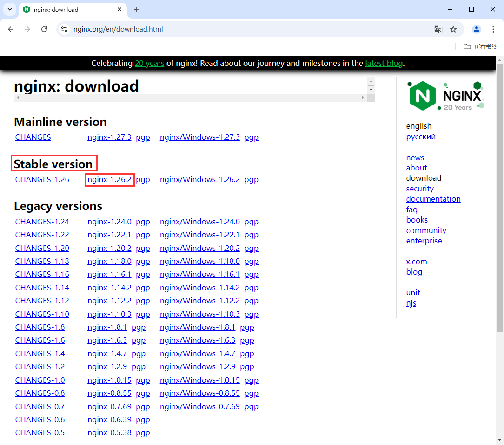The height and width of the screenshot is (445, 504).
Task: Open the all bookmarks folder
Action: click(x=480, y=46)
